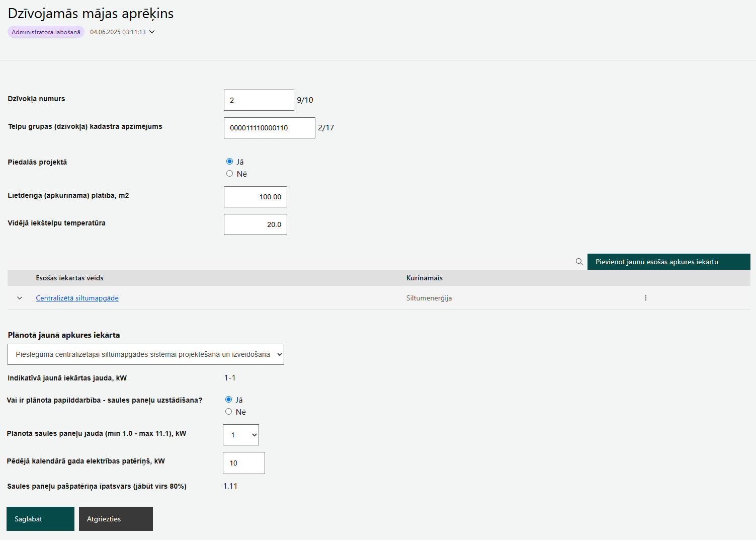Open the Centralizētā siltumapgāde link

77,298
